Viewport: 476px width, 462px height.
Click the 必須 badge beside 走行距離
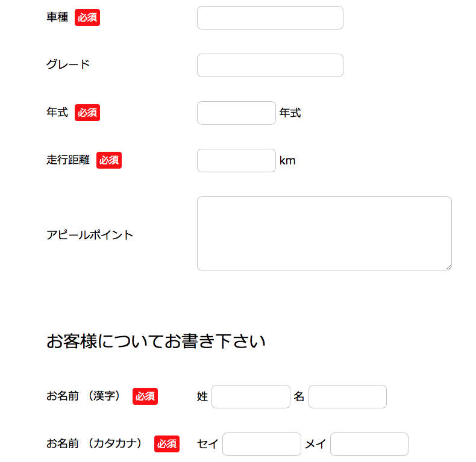(x=109, y=160)
